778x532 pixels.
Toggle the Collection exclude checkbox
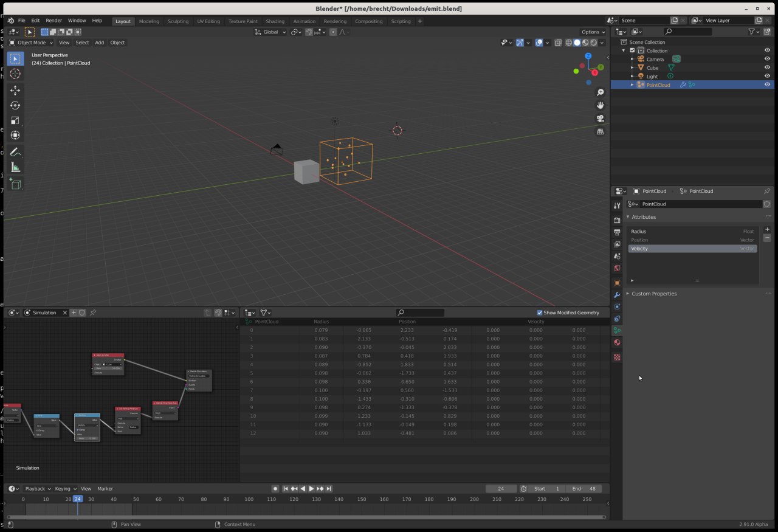pos(632,50)
